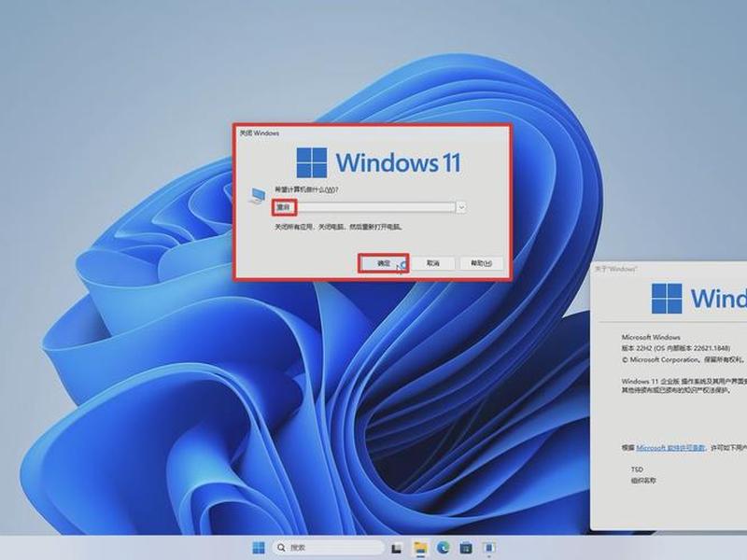This screenshot has width=747, height=560.
Task: Open Microsoft Store from the taskbar
Action: click(x=466, y=548)
